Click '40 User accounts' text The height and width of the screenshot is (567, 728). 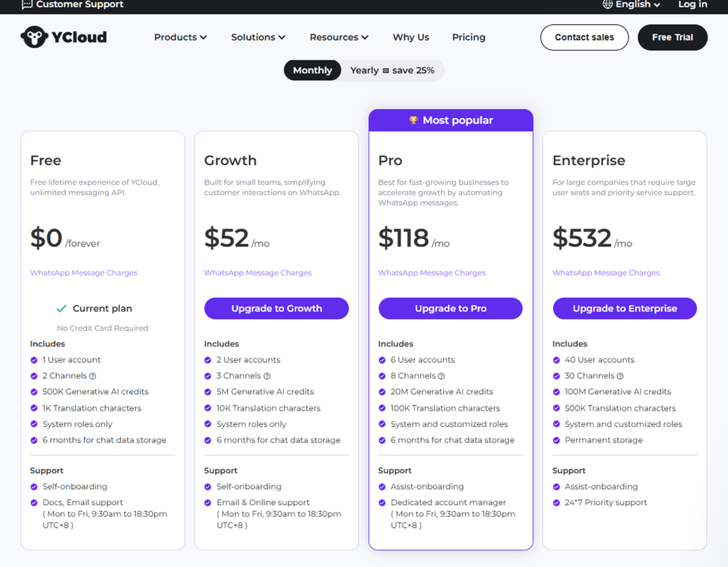pos(599,360)
